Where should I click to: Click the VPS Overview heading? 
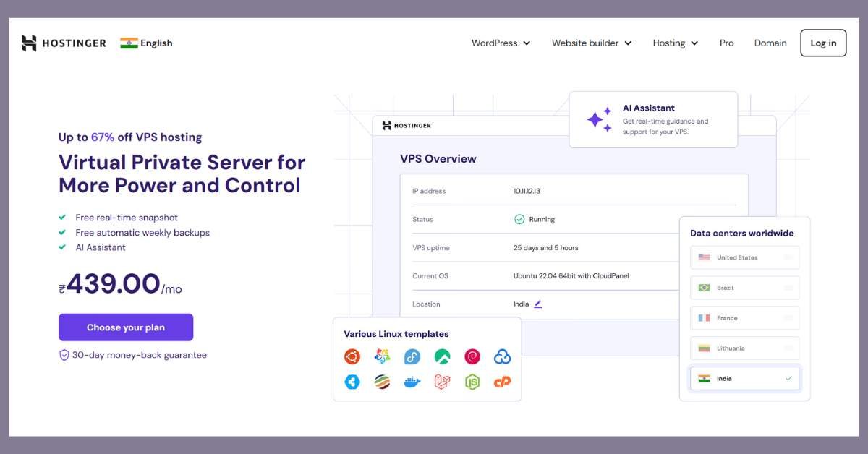click(438, 159)
